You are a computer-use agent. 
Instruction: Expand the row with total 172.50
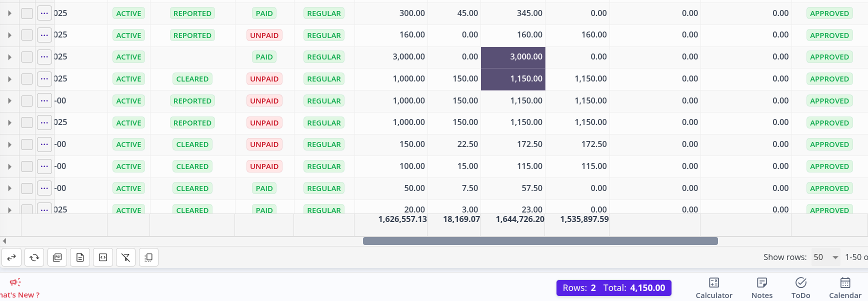(9, 144)
